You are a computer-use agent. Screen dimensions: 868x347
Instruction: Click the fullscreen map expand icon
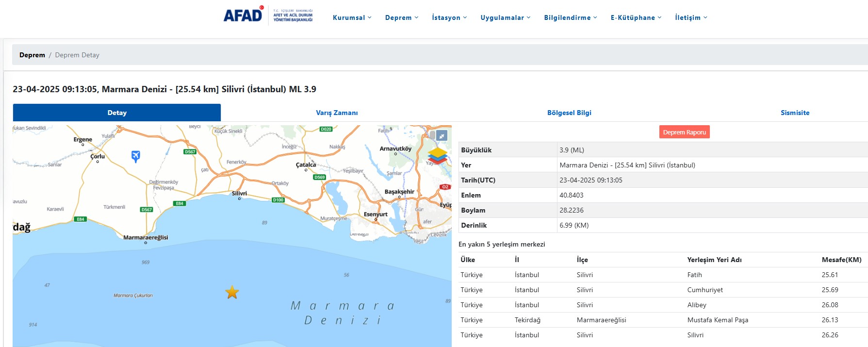(x=442, y=136)
